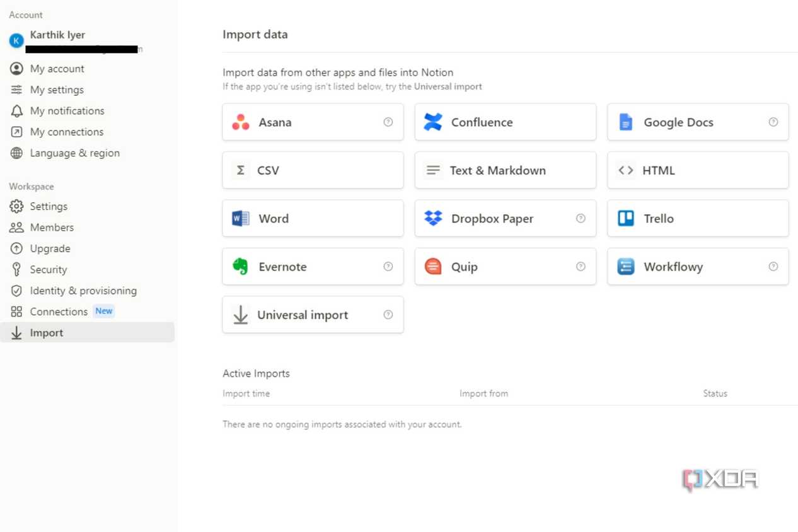Screen dimensions: 798x532
Task: Click the Google Docs file icon
Action: click(x=625, y=122)
